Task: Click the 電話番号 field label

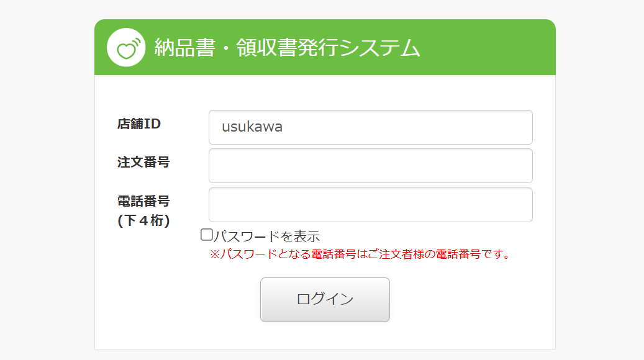Action: [143, 201]
